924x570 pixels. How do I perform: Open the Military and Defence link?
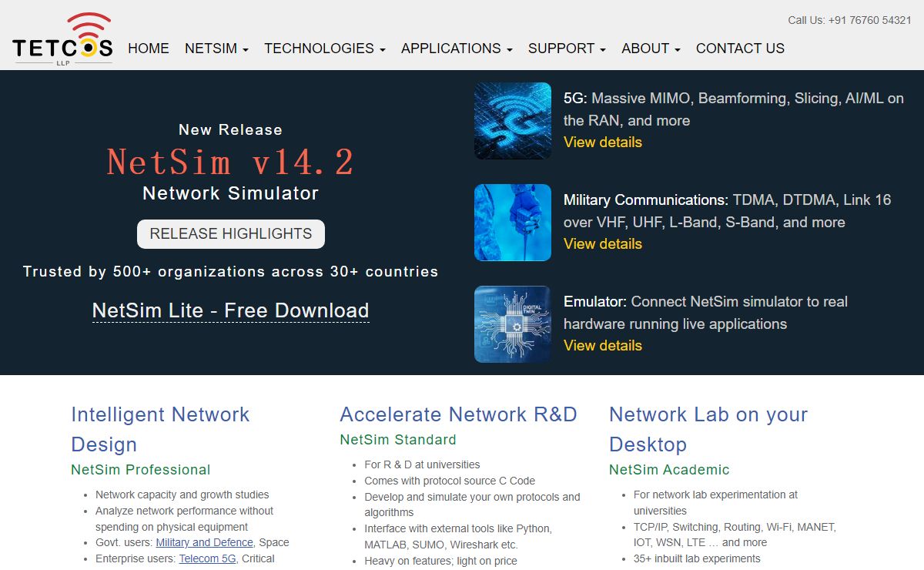coord(204,543)
